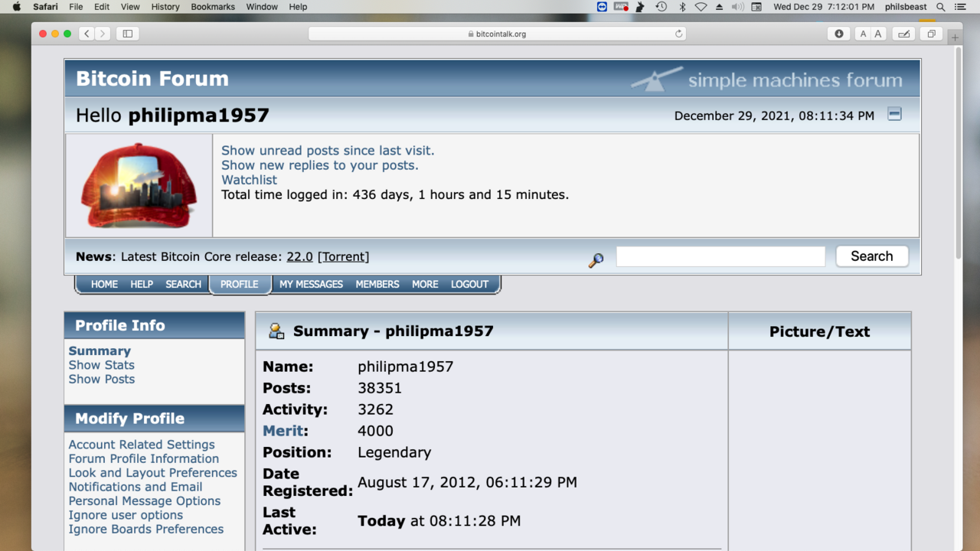The height and width of the screenshot is (551, 980).
Task: Open Personal Message Options
Action: click(x=145, y=501)
